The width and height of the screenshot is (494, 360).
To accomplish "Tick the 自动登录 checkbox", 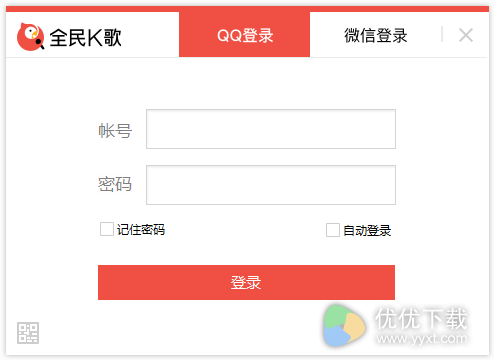I will coord(333,230).
